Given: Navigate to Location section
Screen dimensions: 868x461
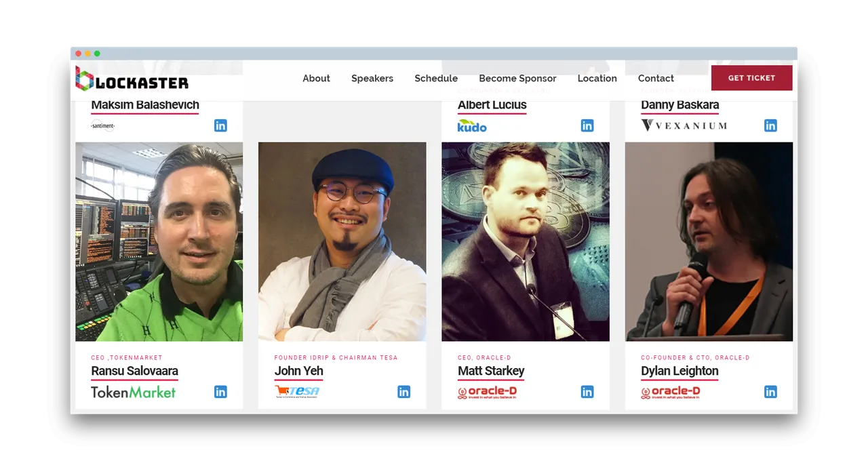Looking at the screenshot, I should point(597,79).
